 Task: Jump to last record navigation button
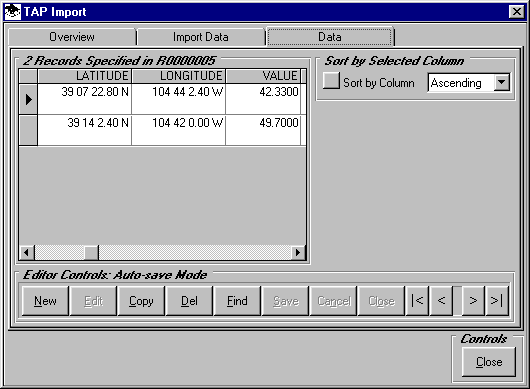497,300
